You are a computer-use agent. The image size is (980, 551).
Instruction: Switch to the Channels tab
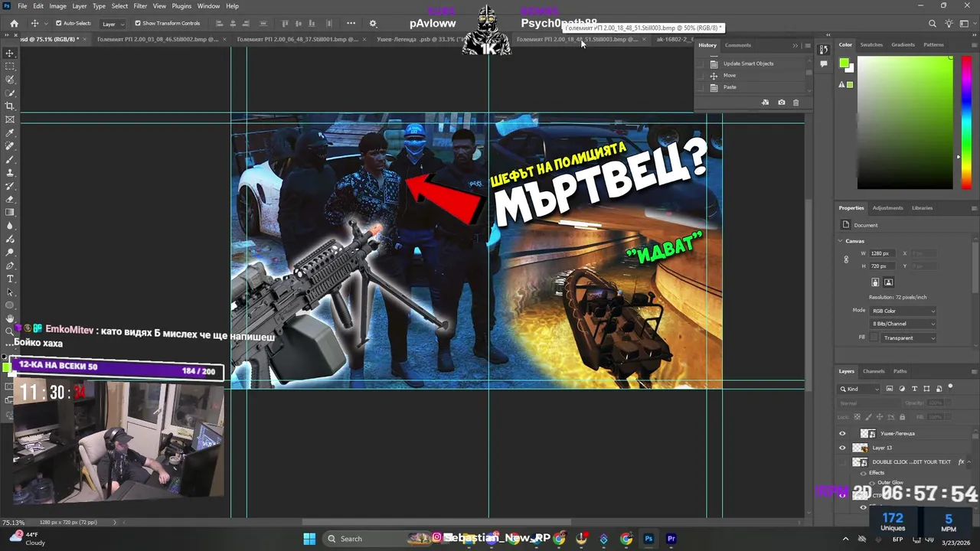874,371
